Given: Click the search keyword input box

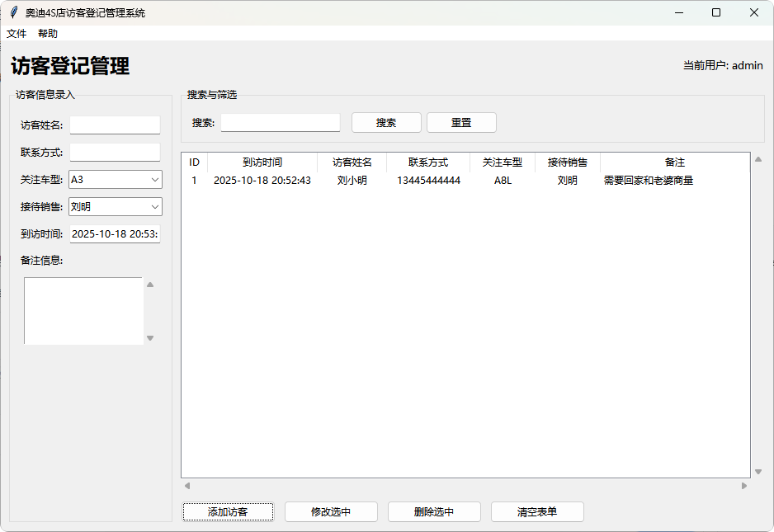Looking at the screenshot, I should [280, 122].
